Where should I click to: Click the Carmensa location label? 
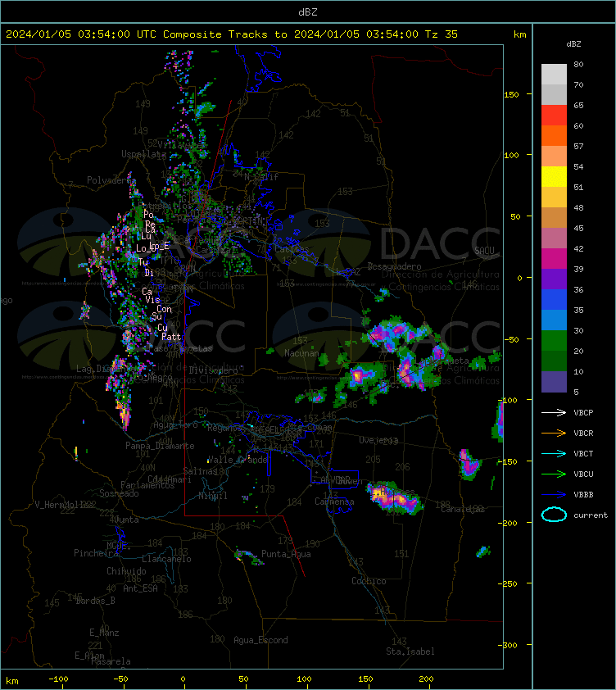pyautogui.click(x=334, y=502)
